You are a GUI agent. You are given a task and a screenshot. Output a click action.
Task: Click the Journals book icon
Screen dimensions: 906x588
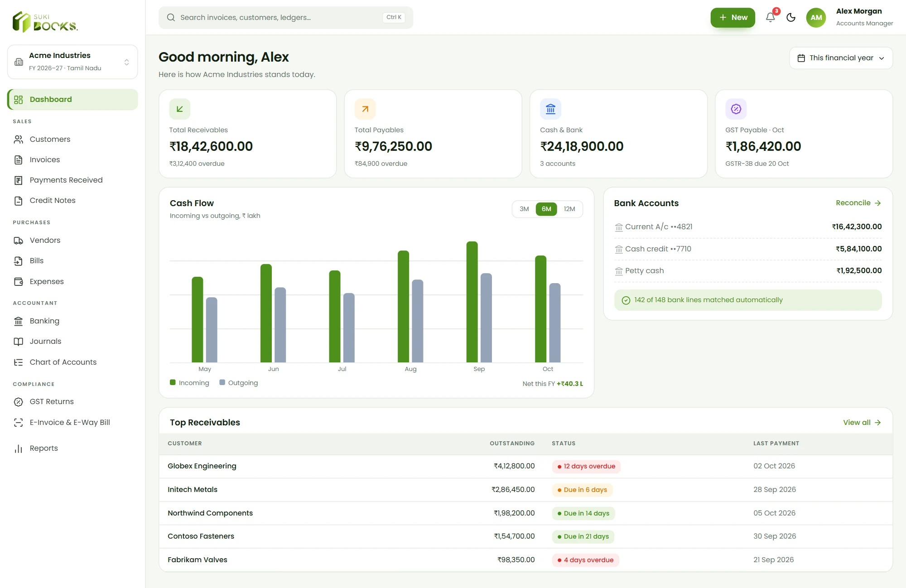point(18,342)
